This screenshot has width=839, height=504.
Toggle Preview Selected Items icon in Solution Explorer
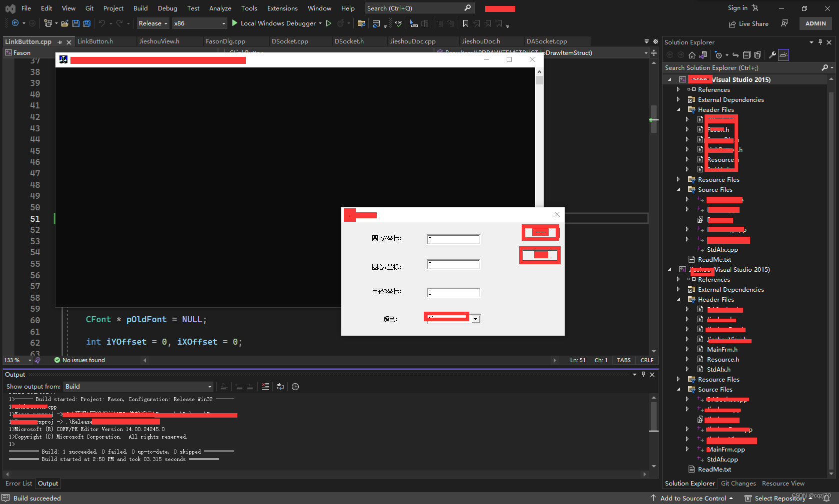784,55
